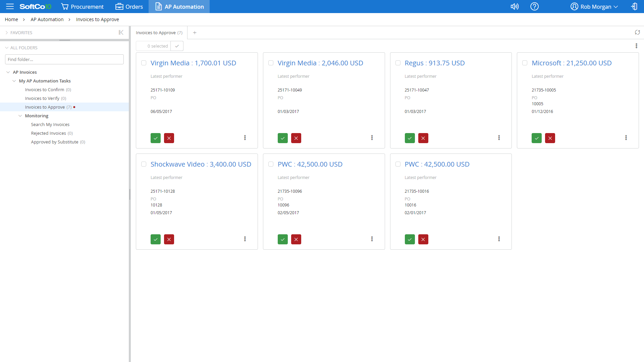The height and width of the screenshot is (362, 644).
Task: Open the help question mark icon
Action: pyautogui.click(x=534, y=6)
